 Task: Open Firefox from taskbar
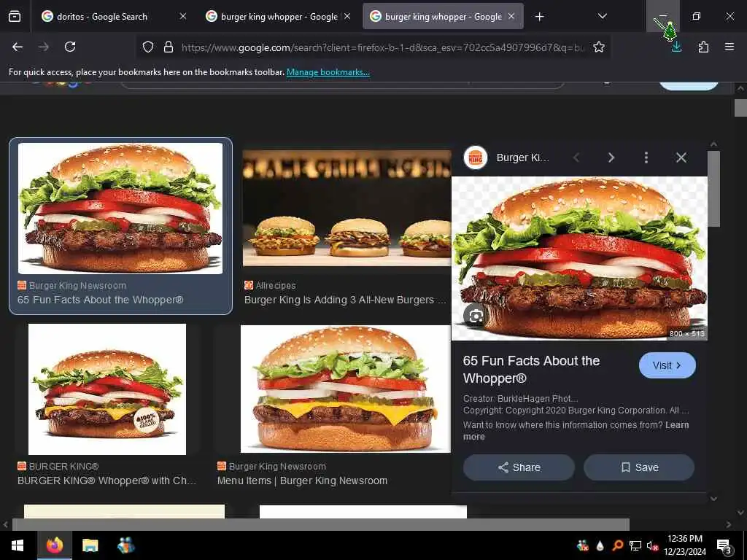click(54, 545)
